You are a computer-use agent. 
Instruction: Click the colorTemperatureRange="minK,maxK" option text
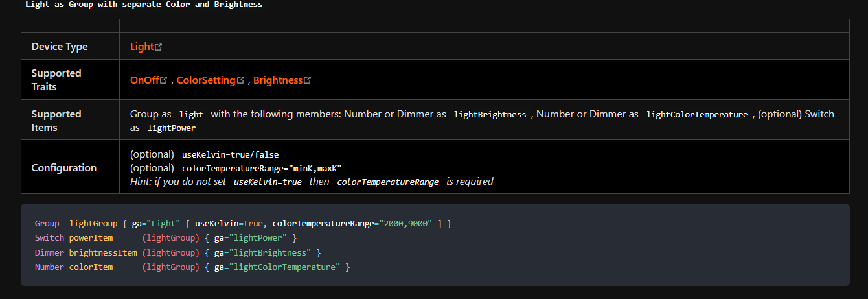click(262, 168)
